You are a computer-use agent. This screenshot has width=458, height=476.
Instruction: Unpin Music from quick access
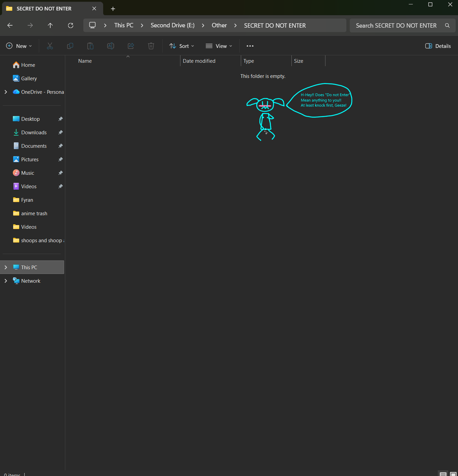[x=60, y=173]
